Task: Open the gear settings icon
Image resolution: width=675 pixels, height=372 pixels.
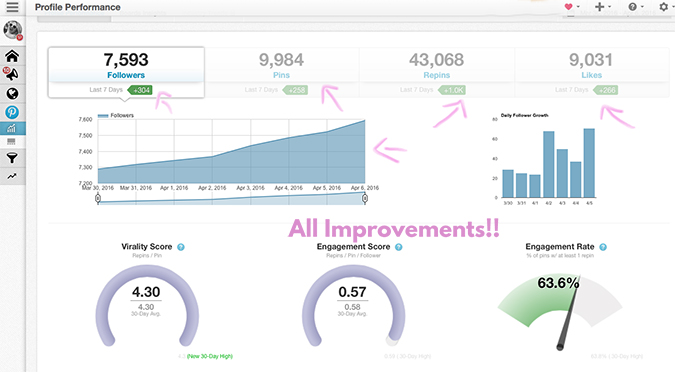Action: click(x=664, y=6)
